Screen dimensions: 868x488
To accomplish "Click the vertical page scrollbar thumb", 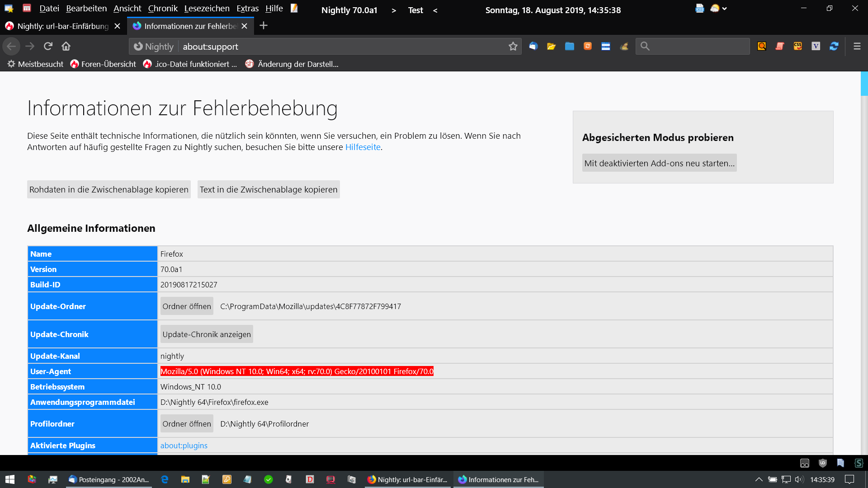I will tap(864, 84).
